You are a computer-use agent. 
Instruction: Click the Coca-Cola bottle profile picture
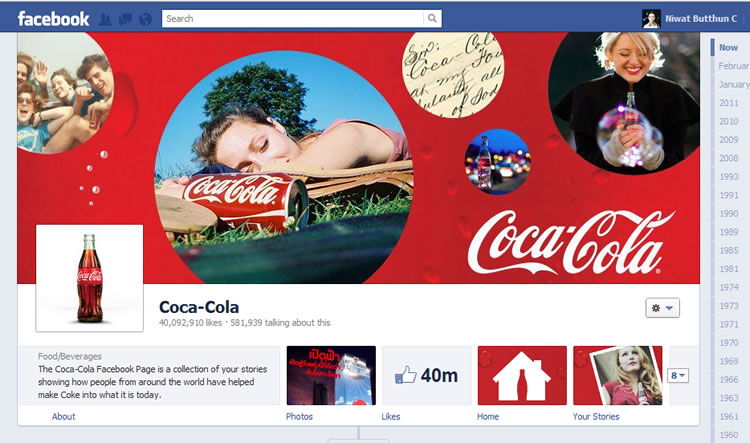click(x=90, y=278)
